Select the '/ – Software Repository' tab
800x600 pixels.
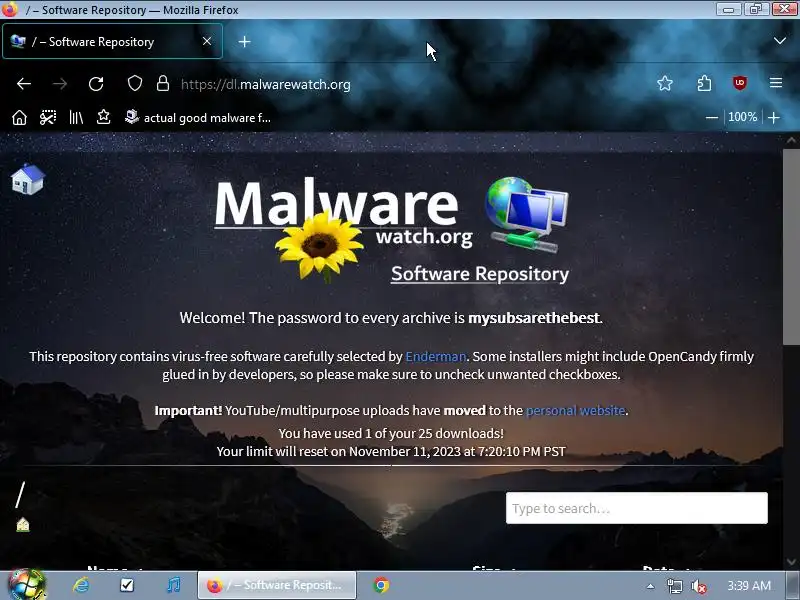tap(113, 41)
